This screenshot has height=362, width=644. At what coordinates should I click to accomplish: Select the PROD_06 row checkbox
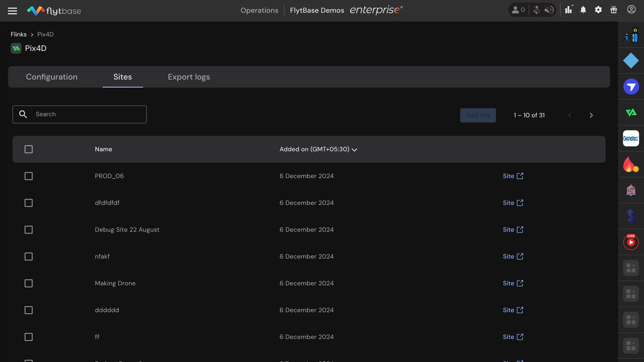(x=29, y=176)
